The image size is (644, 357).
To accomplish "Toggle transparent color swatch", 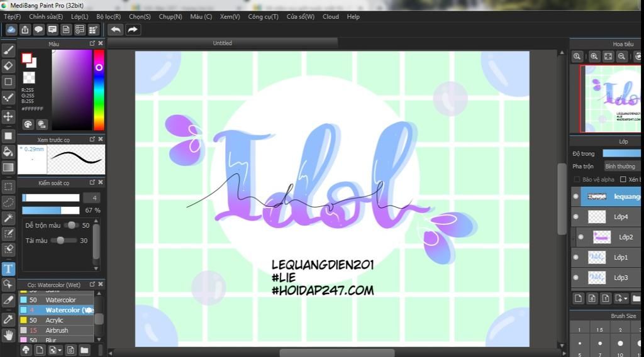I will (29, 77).
